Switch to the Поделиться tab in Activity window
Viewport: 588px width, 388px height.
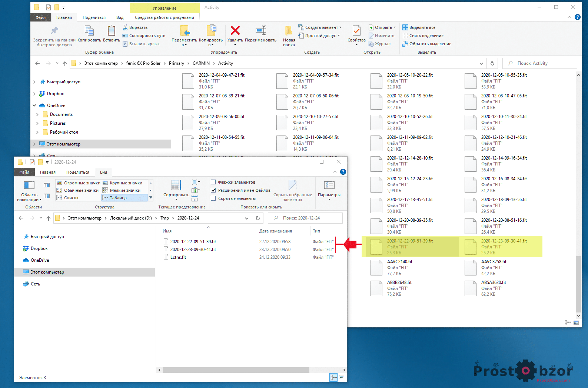pos(94,17)
